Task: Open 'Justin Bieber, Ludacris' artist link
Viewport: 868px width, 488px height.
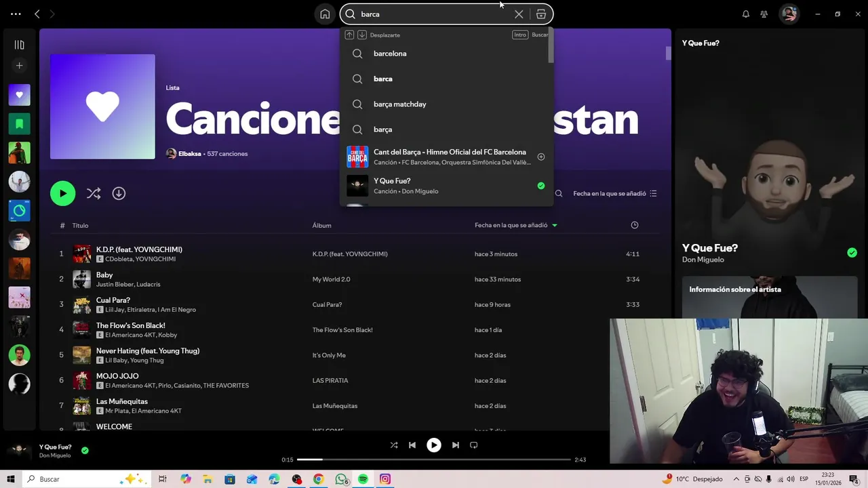Action: [x=128, y=285]
